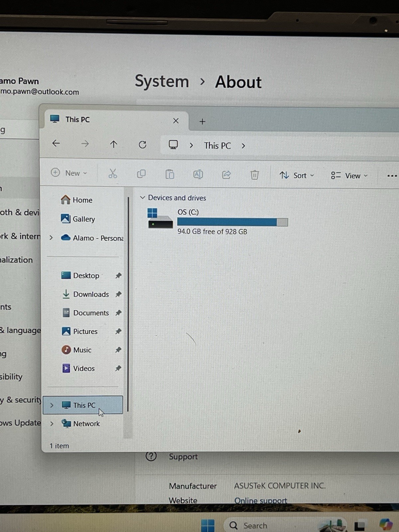Click System in Settings breadcrumb
Screen dimensions: 399x532
point(162,81)
